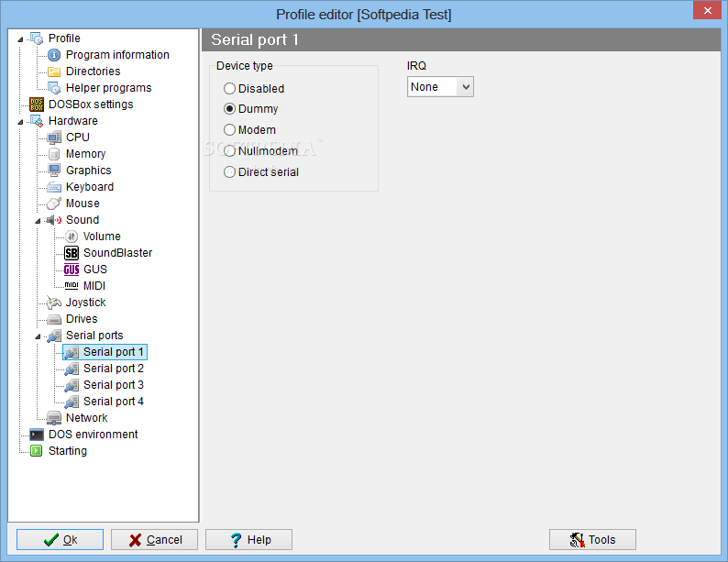Choose the Modem radio button

click(249, 130)
